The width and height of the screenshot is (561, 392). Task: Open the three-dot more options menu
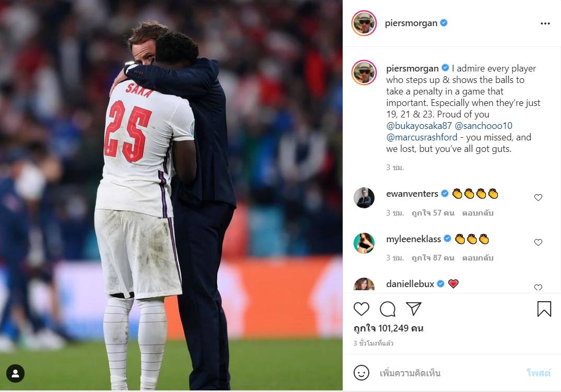[545, 23]
